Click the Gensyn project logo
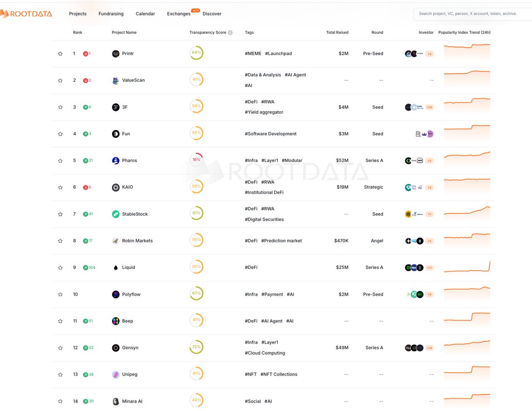 pyautogui.click(x=116, y=348)
